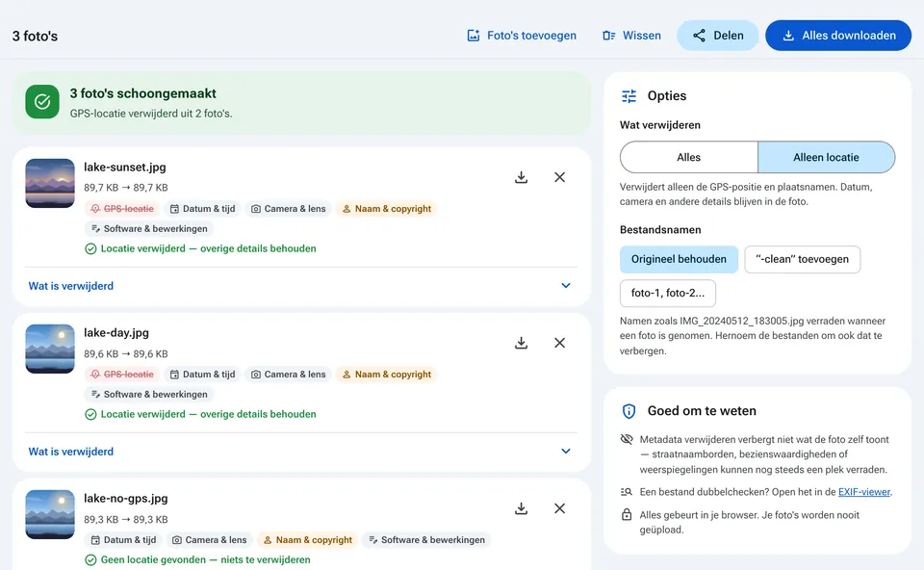Viewport: 924px width, 570px height.
Task: Click the Datum & tijd tag on lake-no-gps.jpg
Action: point(124,540)
